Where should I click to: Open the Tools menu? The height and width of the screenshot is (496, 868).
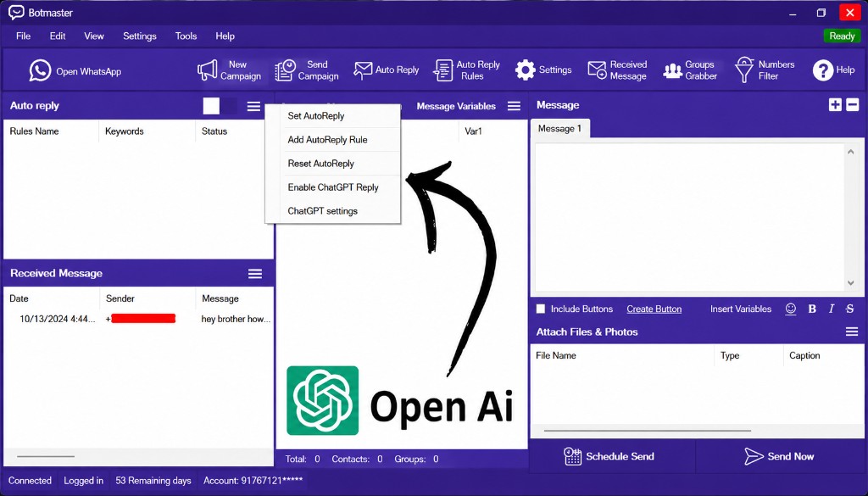click(186, 36)
